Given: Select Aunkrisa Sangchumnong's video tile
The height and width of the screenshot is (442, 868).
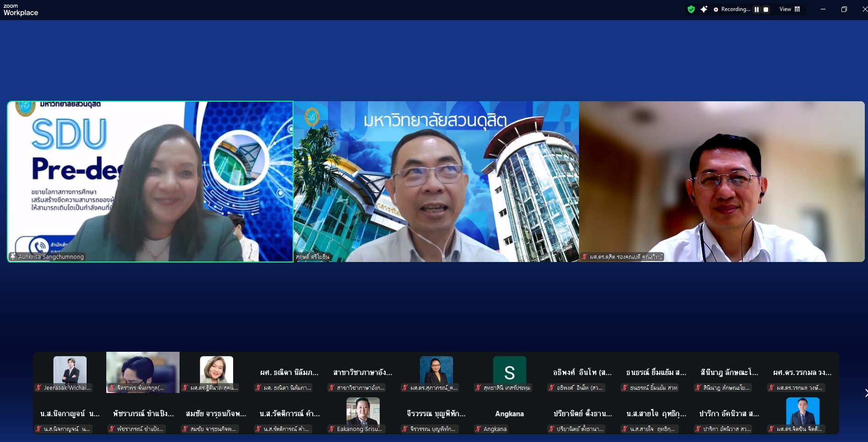Looking at the screenshot, I should (150, 181).
